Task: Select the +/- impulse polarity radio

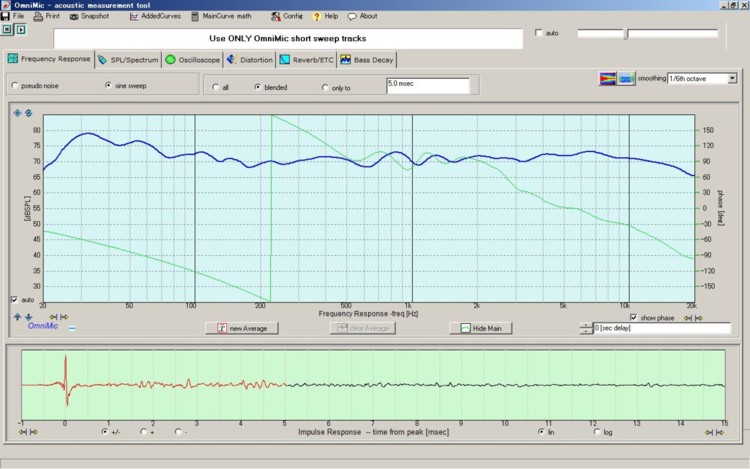Action: pos(105,432)
